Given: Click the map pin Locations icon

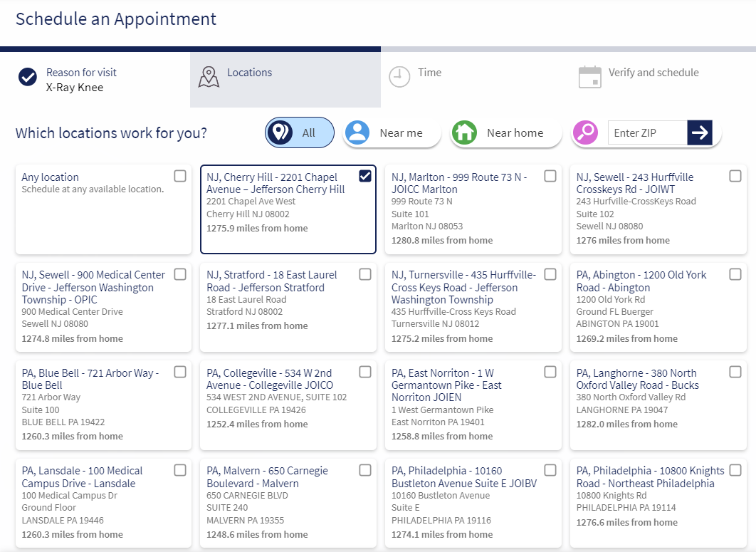Looking at the screenshot, I should [x=209, y=77].
